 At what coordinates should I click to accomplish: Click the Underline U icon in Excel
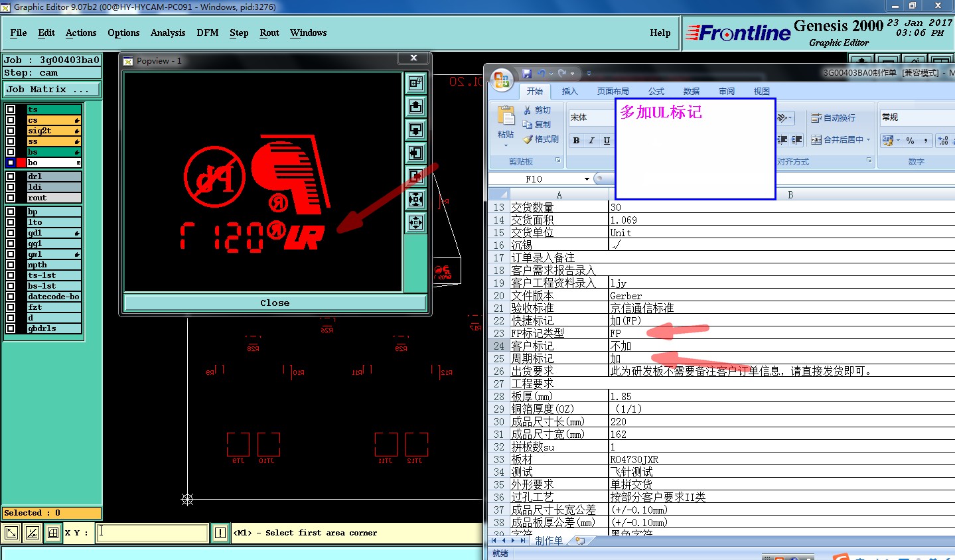607,141
